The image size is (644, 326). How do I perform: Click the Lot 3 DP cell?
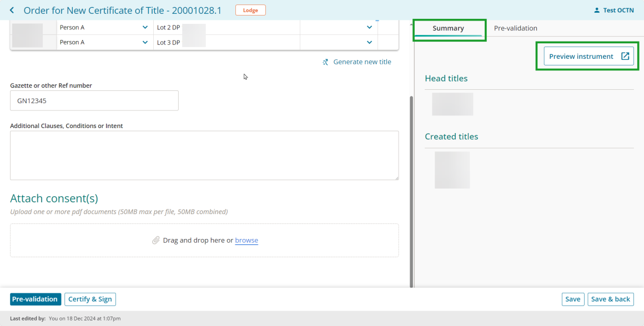[227, 42]
